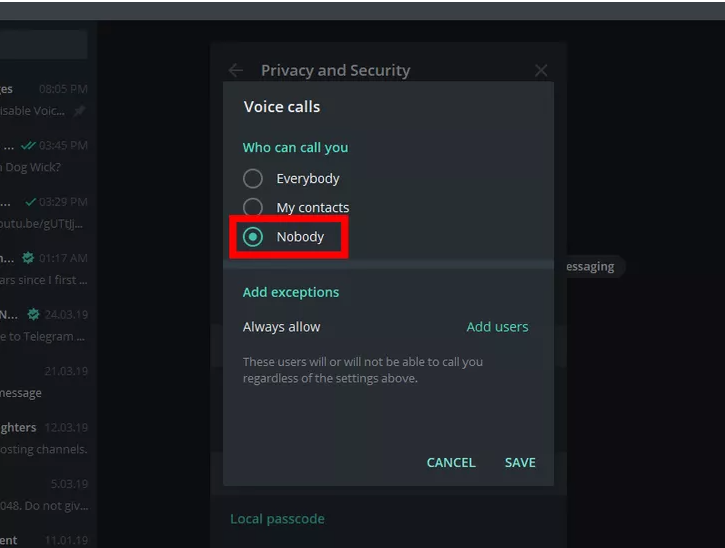This screenshot has width=725, height=548.
Task: Click the verified badge beside 01:17 AM
Action: [x=29, y=258]
